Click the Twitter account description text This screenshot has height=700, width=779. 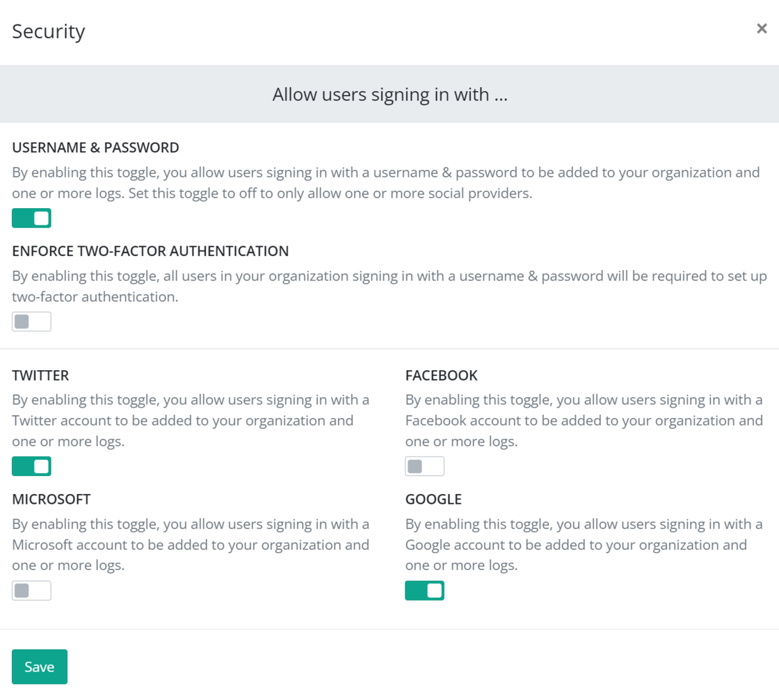[191, 420]
